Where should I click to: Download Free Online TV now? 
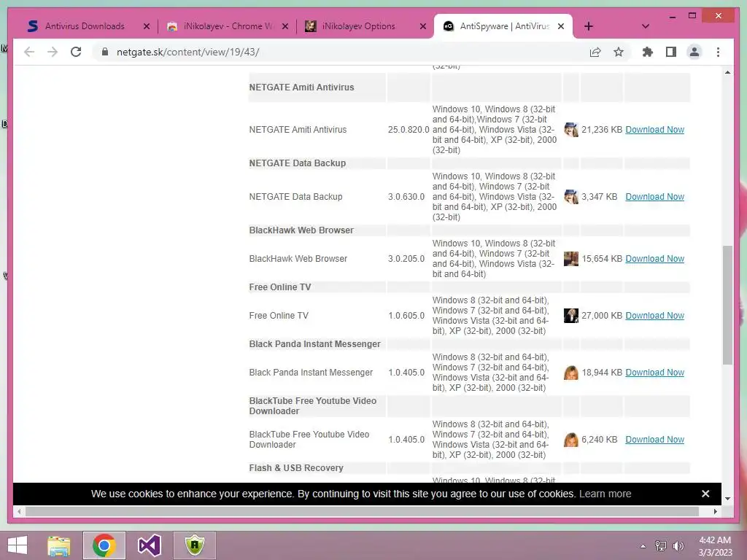pyautogui.click(x=654, y=315)
